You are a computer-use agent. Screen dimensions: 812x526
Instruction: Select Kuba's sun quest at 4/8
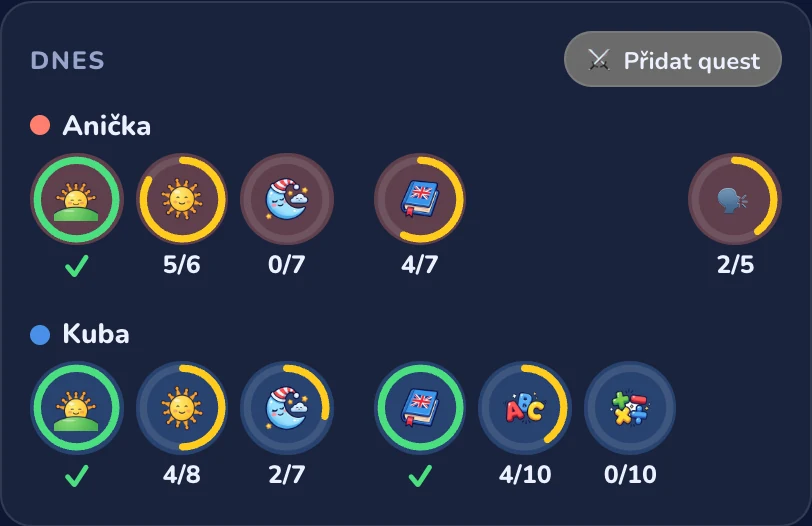181,407
